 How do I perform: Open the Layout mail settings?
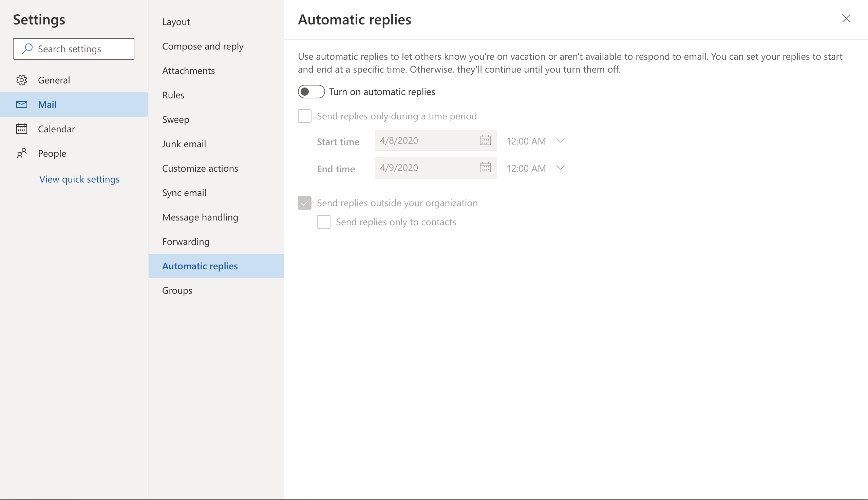pyautogui.click(x=216, y=22)
